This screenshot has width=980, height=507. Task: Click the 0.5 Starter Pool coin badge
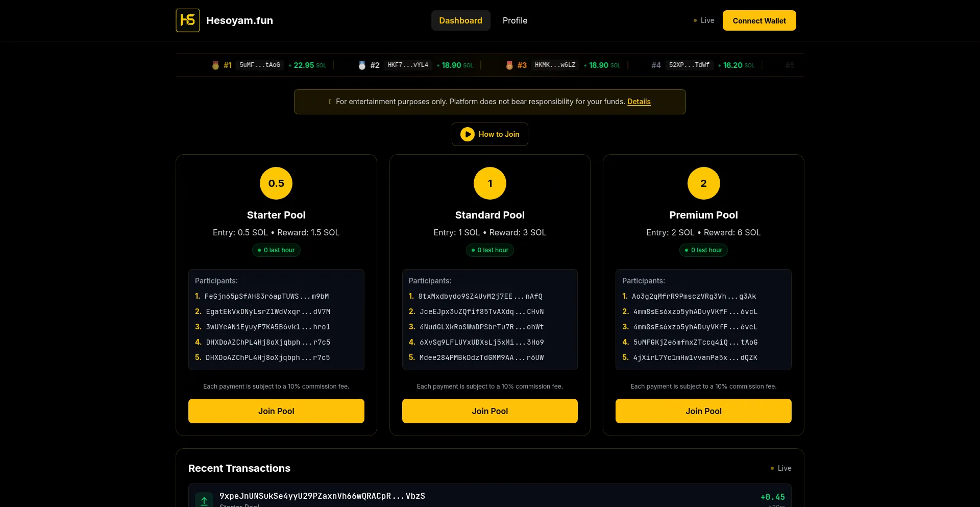(276, 183)
